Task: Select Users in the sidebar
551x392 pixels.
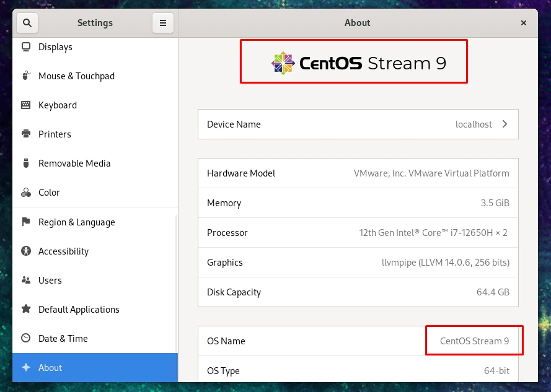Action: [x=95, y=280]
